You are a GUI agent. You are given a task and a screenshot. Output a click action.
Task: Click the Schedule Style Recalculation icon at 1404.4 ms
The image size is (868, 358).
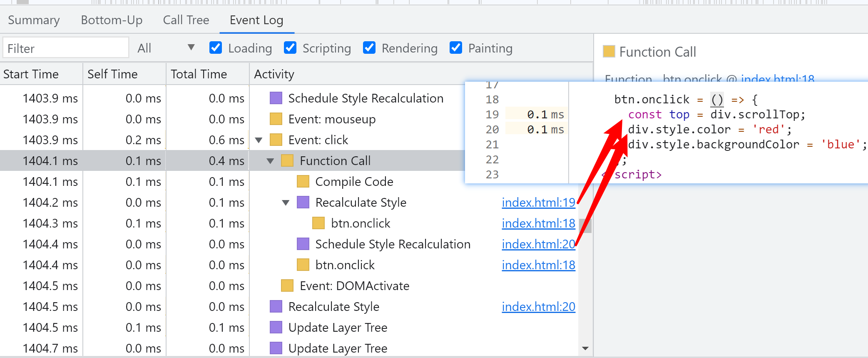click(303, 244)
